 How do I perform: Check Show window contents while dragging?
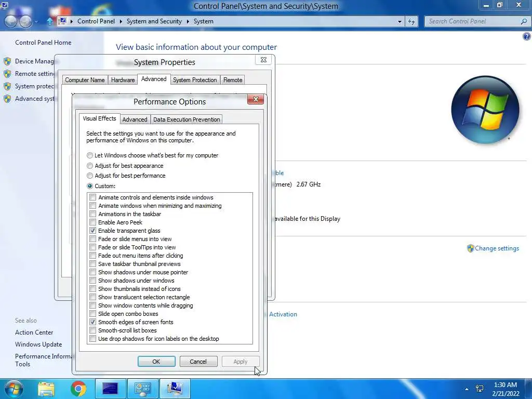92,305
